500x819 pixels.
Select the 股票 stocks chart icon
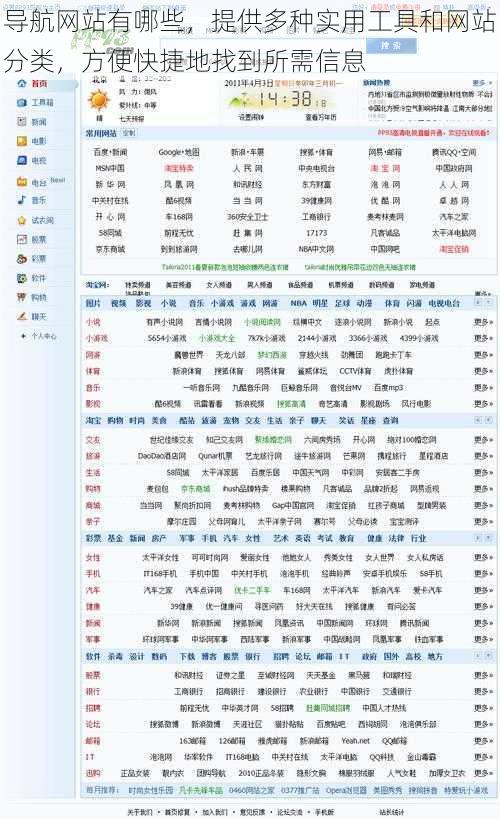coord(21,240)
